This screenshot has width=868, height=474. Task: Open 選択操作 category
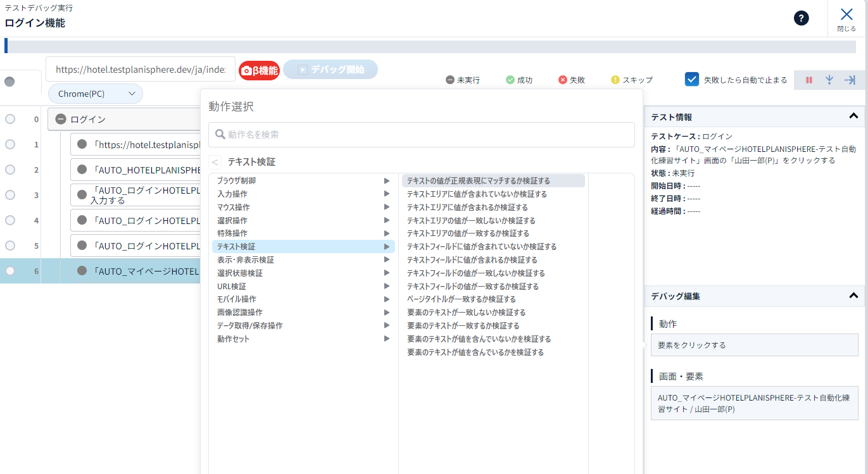(x=303, y=221)
